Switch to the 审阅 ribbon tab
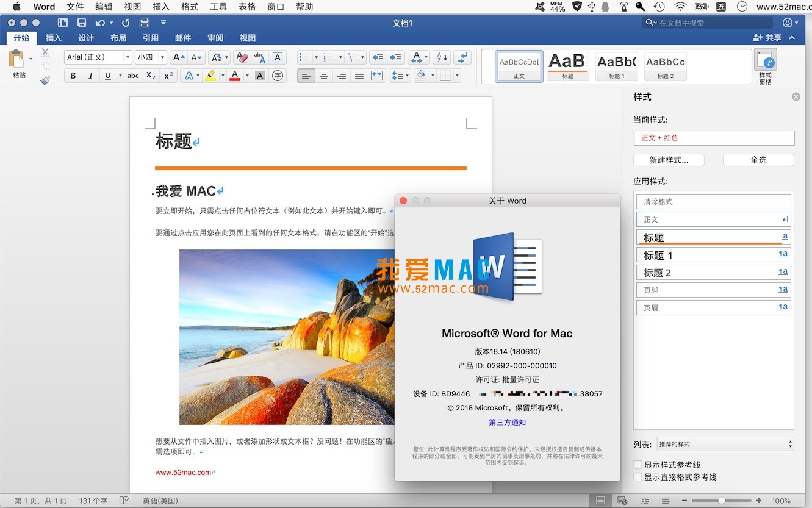812x508 pixels. pos(215,38)
